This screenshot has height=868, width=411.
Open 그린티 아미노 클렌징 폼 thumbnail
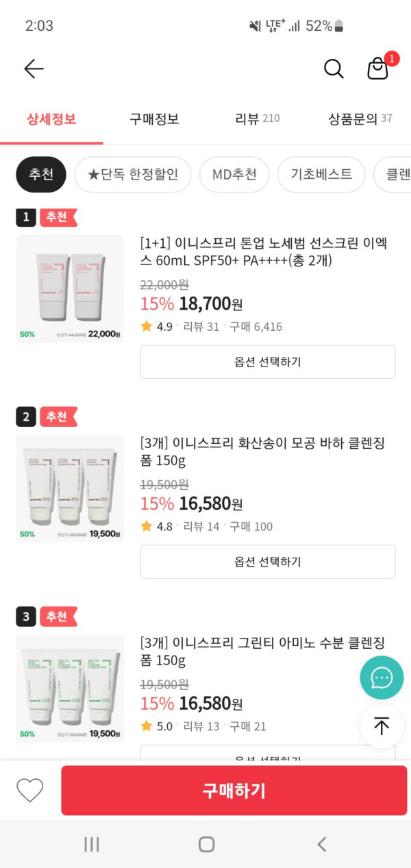pyautogui.click(x=70, y=688)
